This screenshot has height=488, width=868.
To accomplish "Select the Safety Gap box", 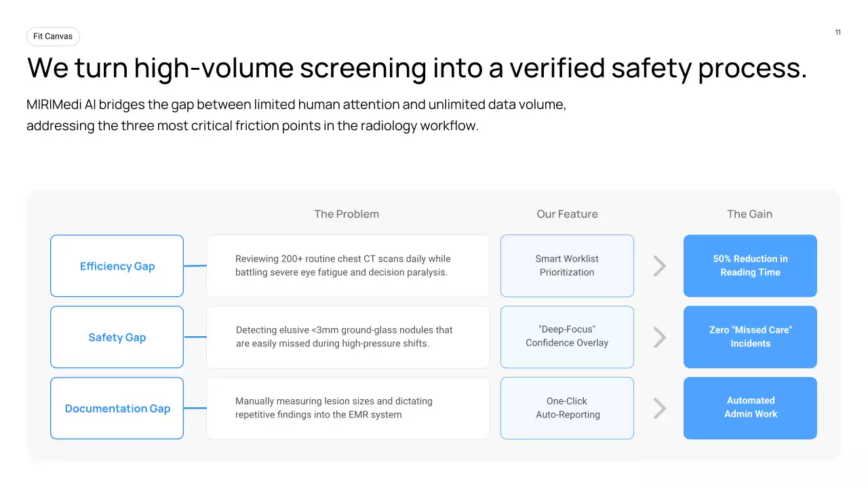I will 117,337.
